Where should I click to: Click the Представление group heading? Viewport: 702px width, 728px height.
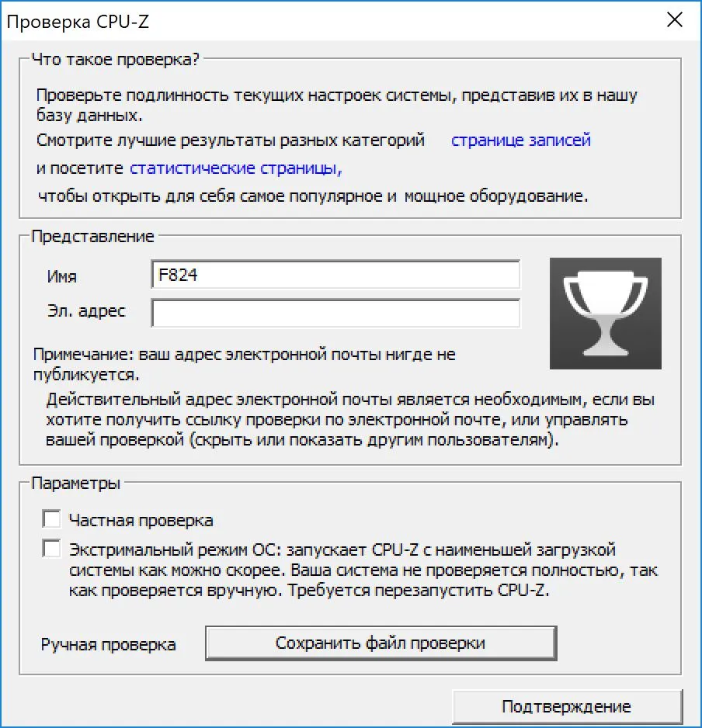93,236
